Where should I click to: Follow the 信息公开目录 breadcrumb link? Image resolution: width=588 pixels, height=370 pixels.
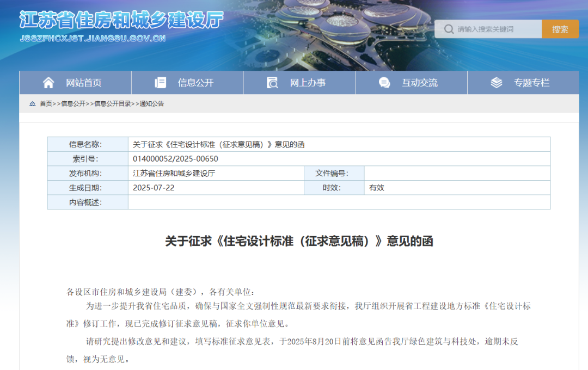[x=112, y=104]
